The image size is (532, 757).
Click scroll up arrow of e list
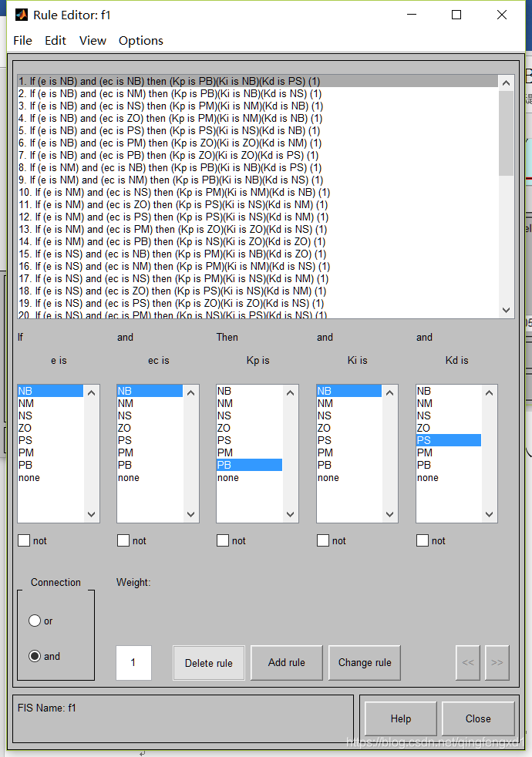pyautogui.click(x=91, y=393)
